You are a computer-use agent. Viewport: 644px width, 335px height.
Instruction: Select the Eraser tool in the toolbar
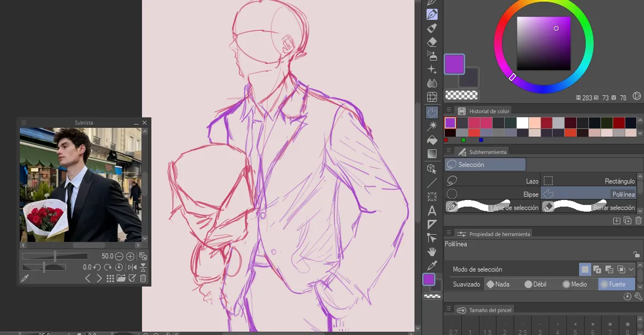tap(432, 42)
